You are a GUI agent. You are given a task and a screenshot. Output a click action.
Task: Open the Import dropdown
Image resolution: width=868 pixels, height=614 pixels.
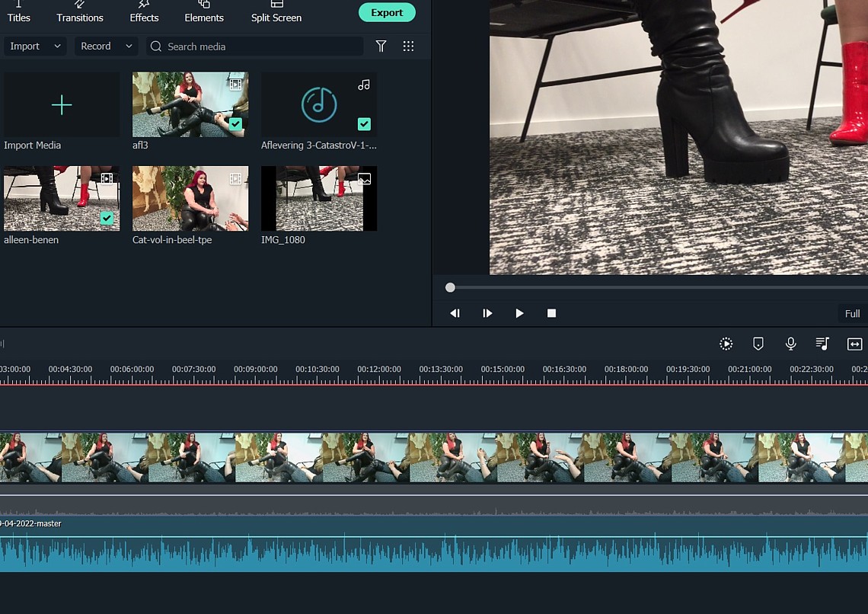(34, 46)
